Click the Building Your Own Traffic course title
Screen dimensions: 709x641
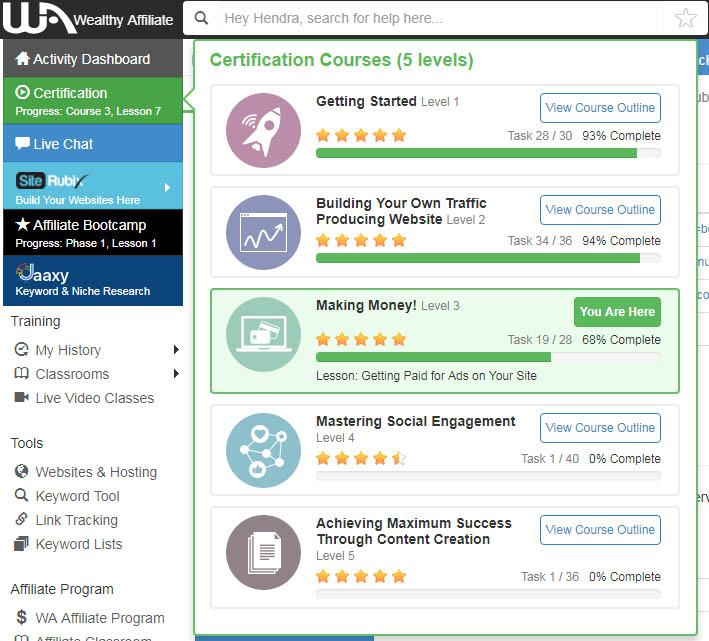click(x=402, y=211)
